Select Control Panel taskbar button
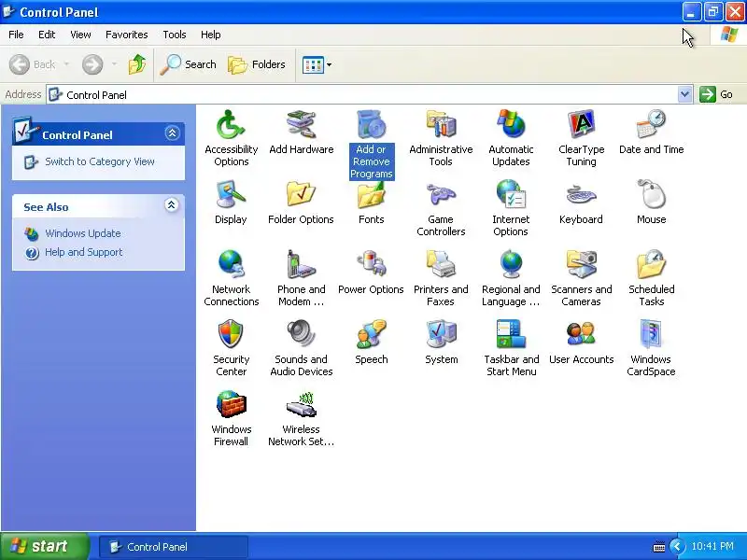Image resolution: width=747 pixels, height=560 pixels. click(x=174, y=547)
